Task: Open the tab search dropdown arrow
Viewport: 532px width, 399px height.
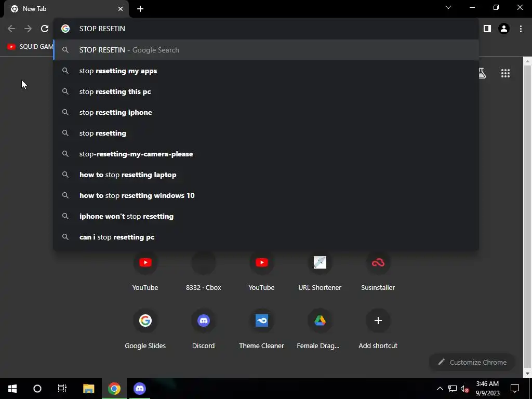Action: pyautogui.click(x=448, y=7)
